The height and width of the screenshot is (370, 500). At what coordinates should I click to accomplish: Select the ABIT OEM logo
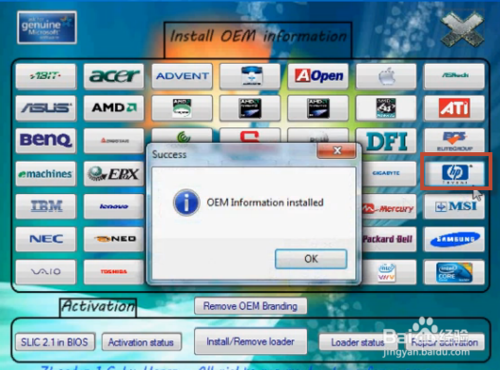(46, 76)
